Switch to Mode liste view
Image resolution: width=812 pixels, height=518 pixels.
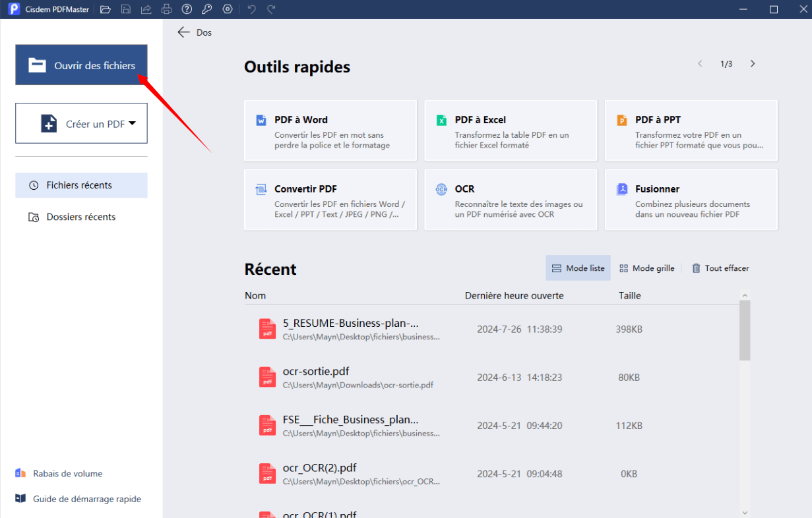click(x=578, y=268)
